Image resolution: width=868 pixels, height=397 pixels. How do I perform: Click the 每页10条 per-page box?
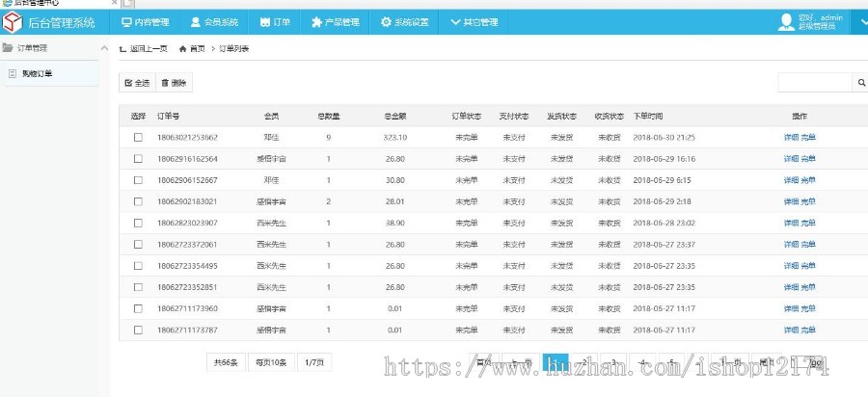tap(271, 362)
